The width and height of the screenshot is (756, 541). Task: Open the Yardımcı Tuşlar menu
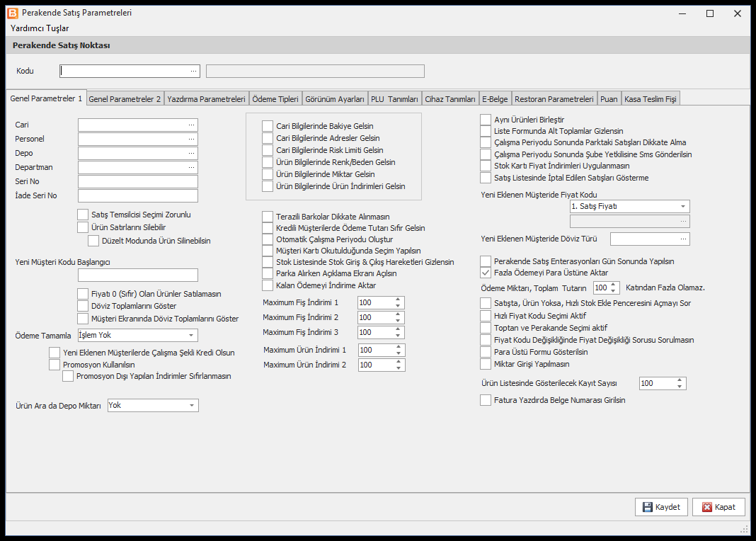[x=40, y=28]
